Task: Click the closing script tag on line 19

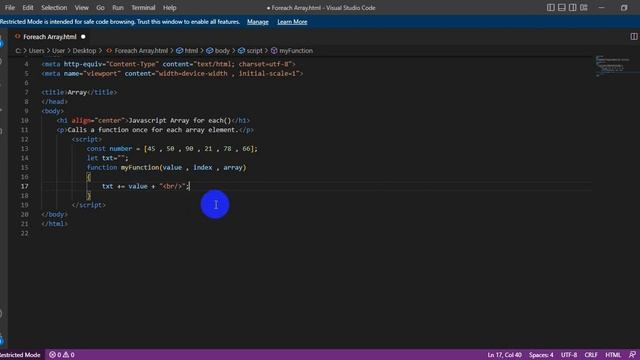Action: click(89, 205)
